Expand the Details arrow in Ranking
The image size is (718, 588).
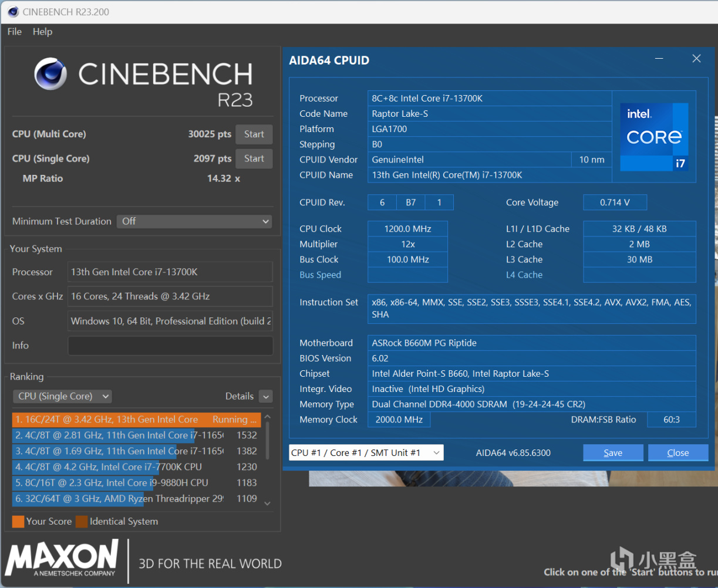265,397
